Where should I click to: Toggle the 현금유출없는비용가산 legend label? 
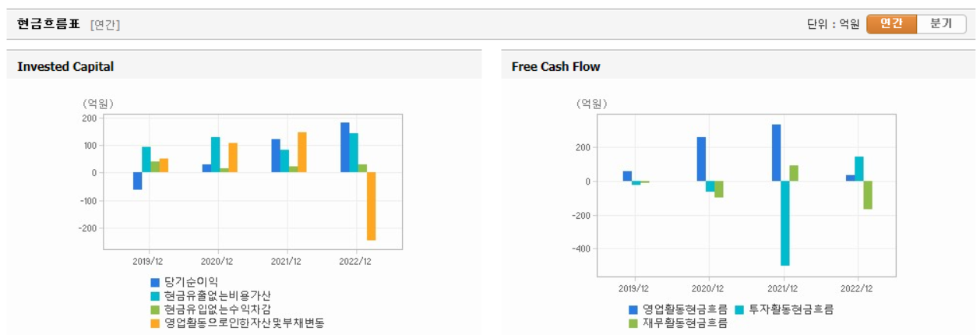click(217, 295)
